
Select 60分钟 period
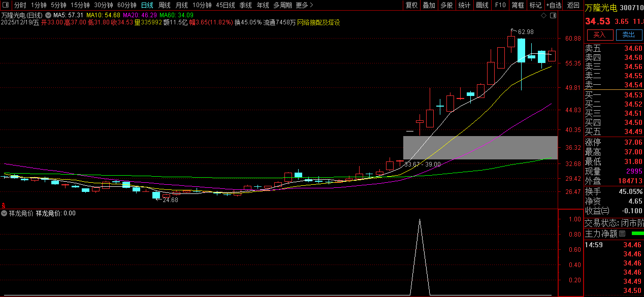pyautogui.click(x=126, y=5)
